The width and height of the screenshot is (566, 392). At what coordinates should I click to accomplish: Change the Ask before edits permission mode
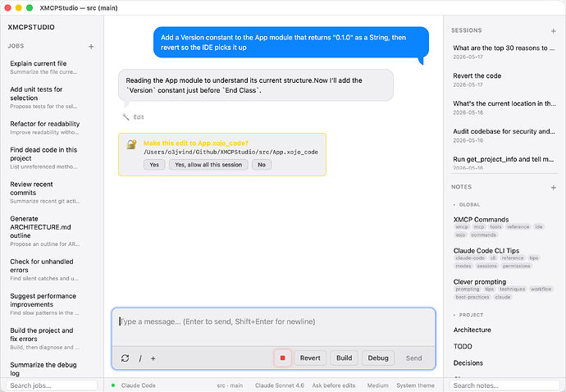coord(334,385)
